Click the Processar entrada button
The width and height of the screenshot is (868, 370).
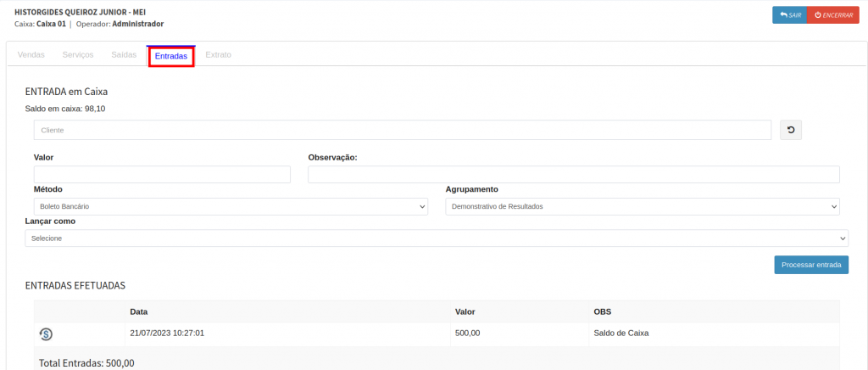point(810,265)
